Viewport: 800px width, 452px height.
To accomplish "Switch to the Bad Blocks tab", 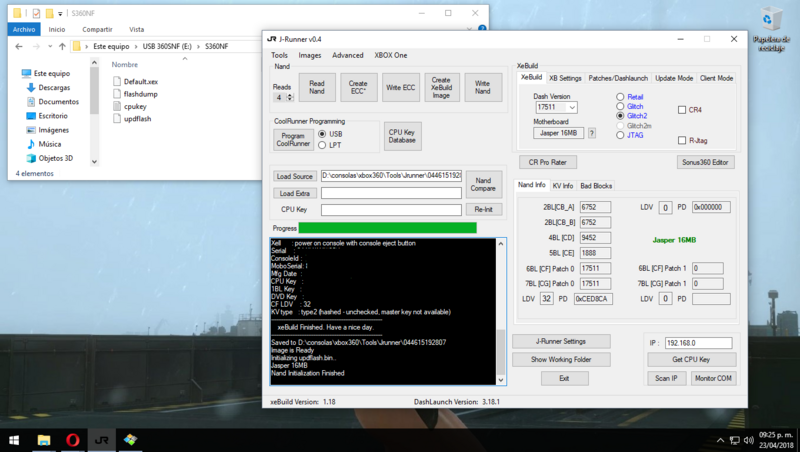I will (596, 186).
